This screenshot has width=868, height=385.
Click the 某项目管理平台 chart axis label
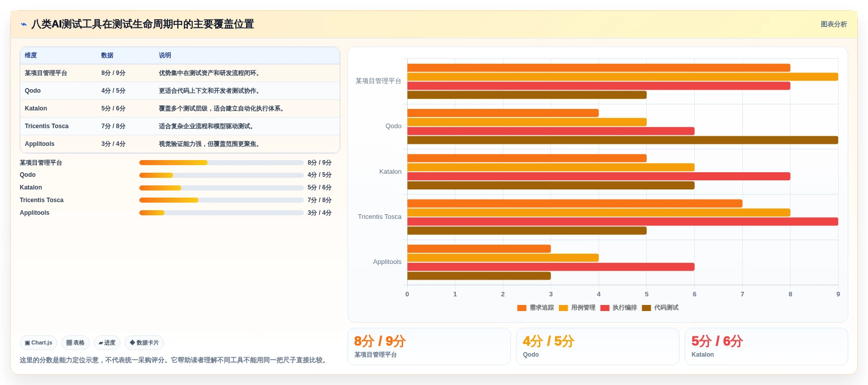[378, 81]
